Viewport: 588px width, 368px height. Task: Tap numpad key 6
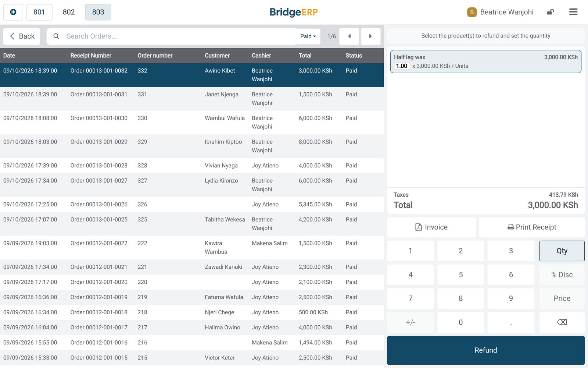tap(511, 275)
